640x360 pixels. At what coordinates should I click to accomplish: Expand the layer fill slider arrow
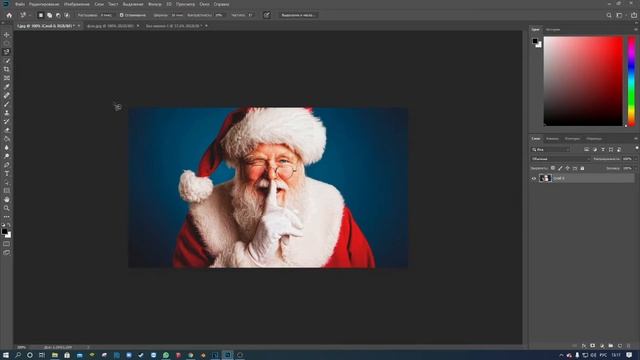pyautogui.click(x=636, y=168)
